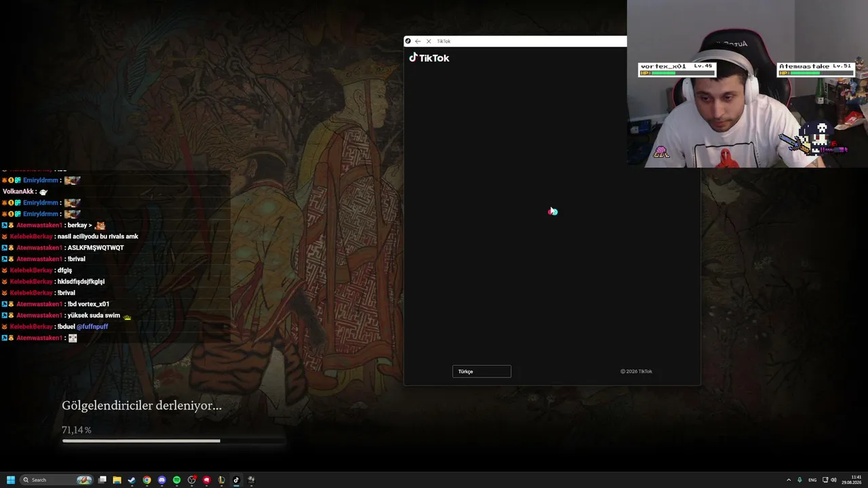Click the vortex_x01 name on the webcam overlay
The width and height of the screenshot is (868, 488).
tap(663, 66)
